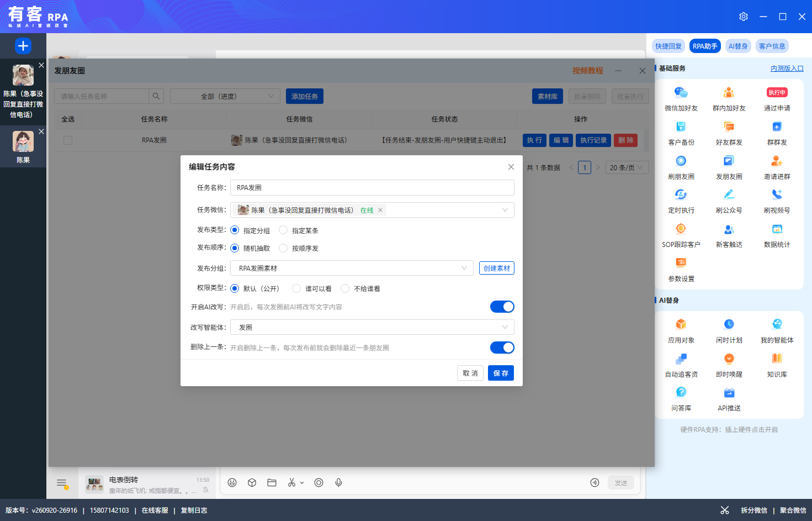The height and width of the screenshot is (521, 812).
Task: Click into the 任务名称 input field
Action: click(372, 187)
